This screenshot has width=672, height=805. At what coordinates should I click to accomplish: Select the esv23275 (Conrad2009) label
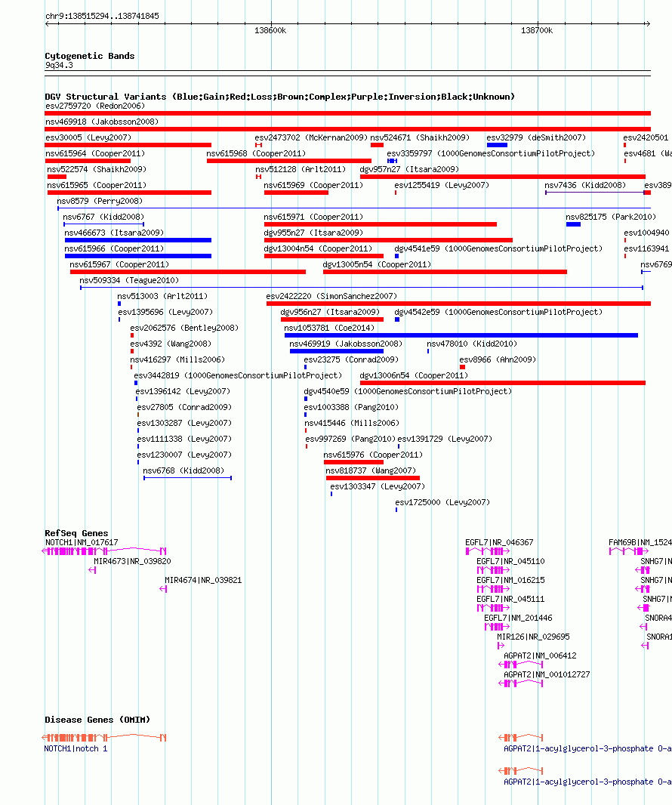[351, 360]
